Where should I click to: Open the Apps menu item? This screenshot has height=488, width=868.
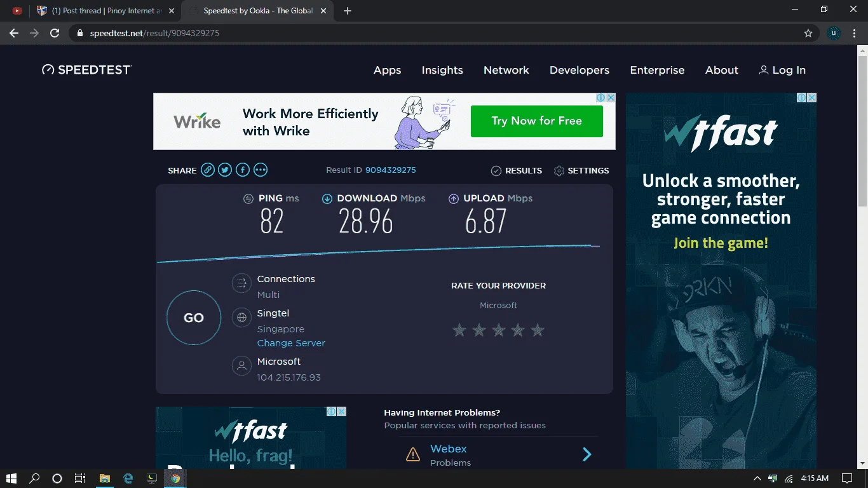(388, 70)
